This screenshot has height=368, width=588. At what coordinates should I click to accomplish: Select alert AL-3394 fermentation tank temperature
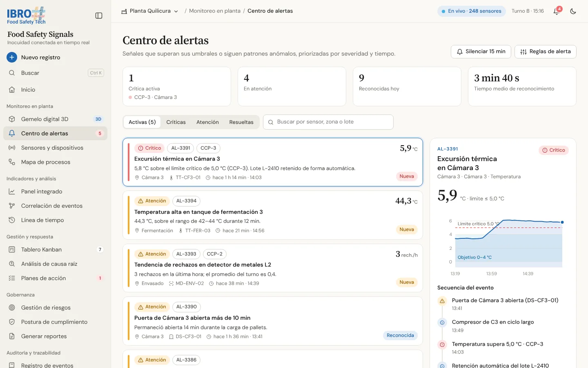coord(273,215)
